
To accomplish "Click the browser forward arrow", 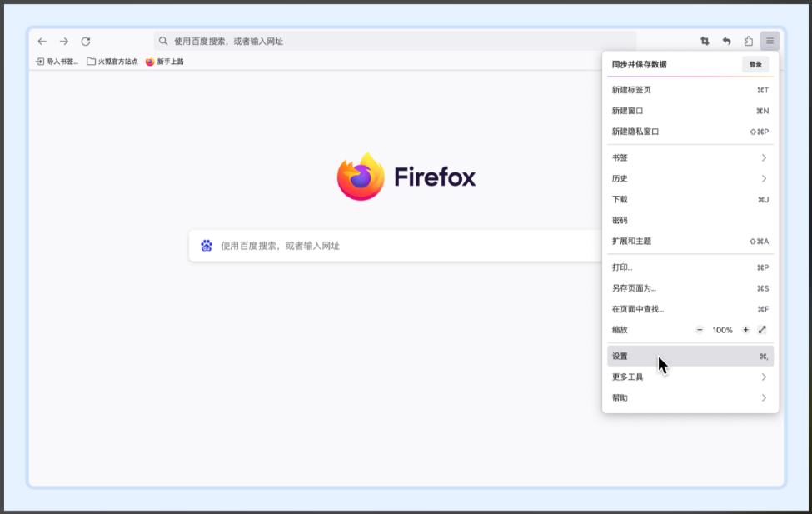I will pyautogui.click(x=63, y=42).
